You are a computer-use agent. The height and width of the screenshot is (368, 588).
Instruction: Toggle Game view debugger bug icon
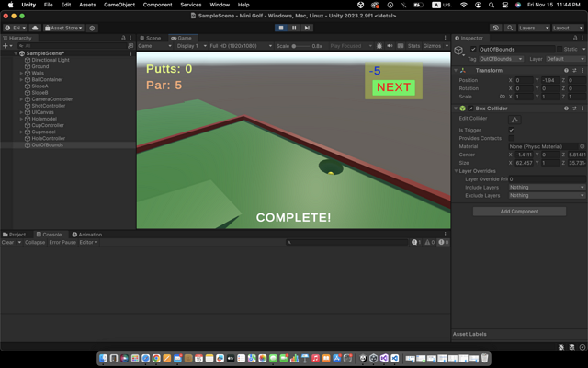(379, 46)
